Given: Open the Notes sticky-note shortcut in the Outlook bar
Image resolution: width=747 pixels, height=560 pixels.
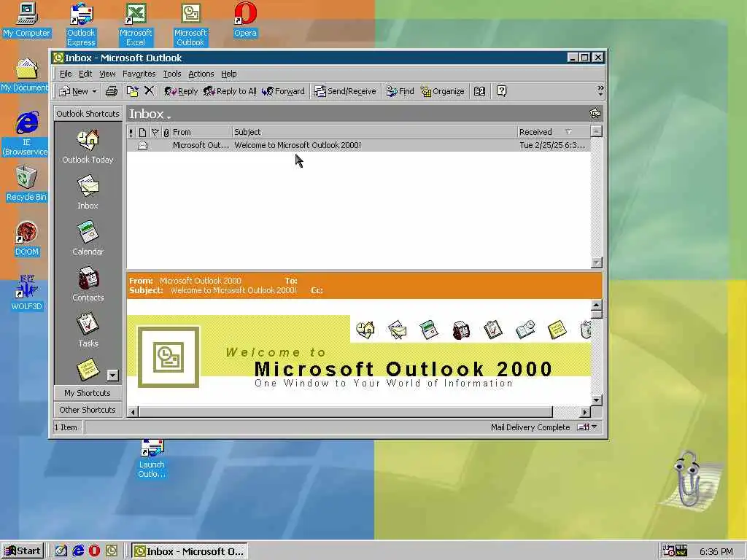Looking at the screenshot, I should coord(88,370).
